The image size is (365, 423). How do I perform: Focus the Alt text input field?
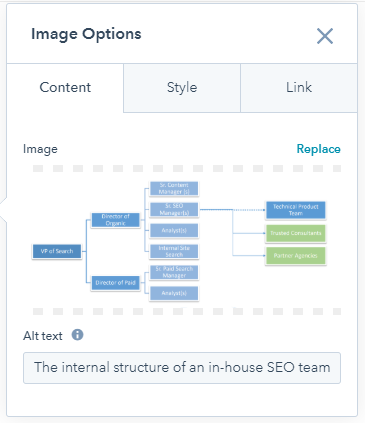click(182, 368)
